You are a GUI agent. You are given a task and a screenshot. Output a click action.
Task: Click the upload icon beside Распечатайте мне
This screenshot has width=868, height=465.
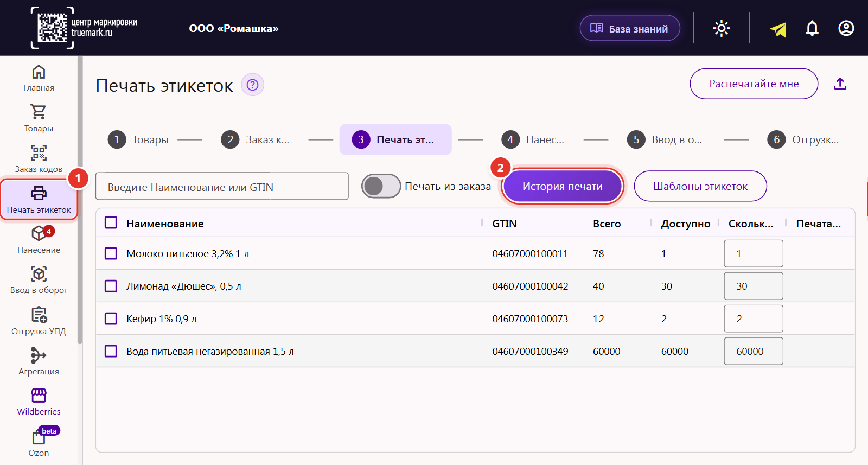coord(840,84)
